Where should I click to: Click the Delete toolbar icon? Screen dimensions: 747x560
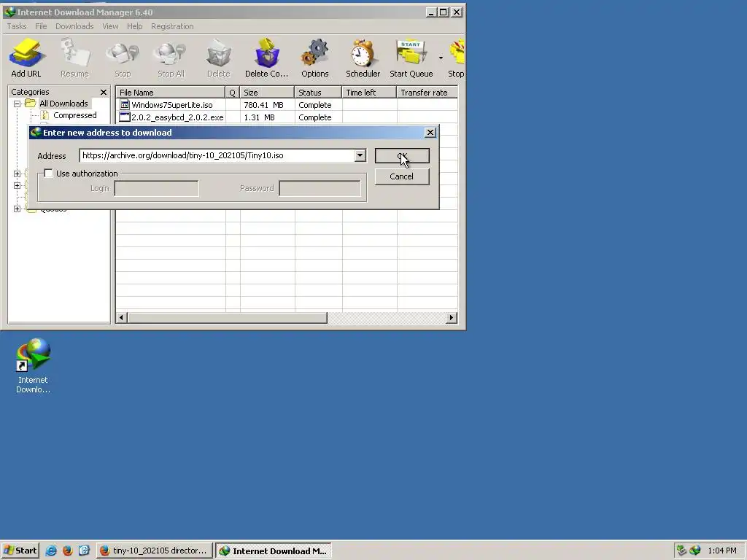219,52
